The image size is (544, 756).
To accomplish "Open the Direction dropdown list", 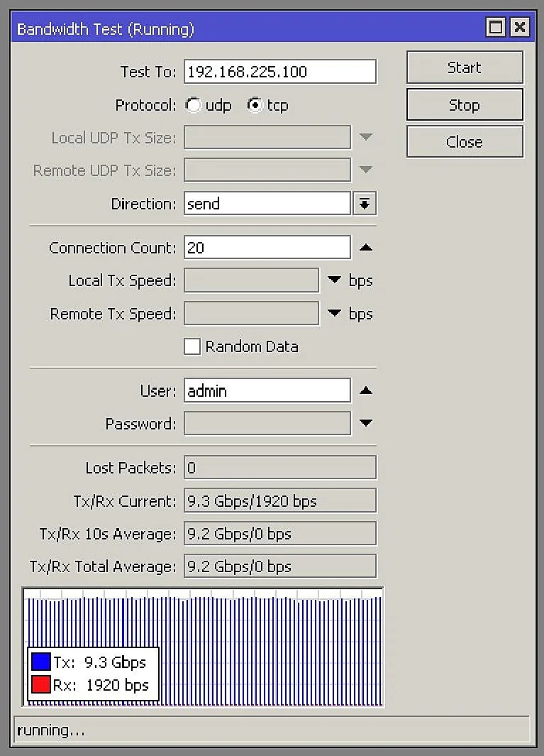I will click(365, 204).
